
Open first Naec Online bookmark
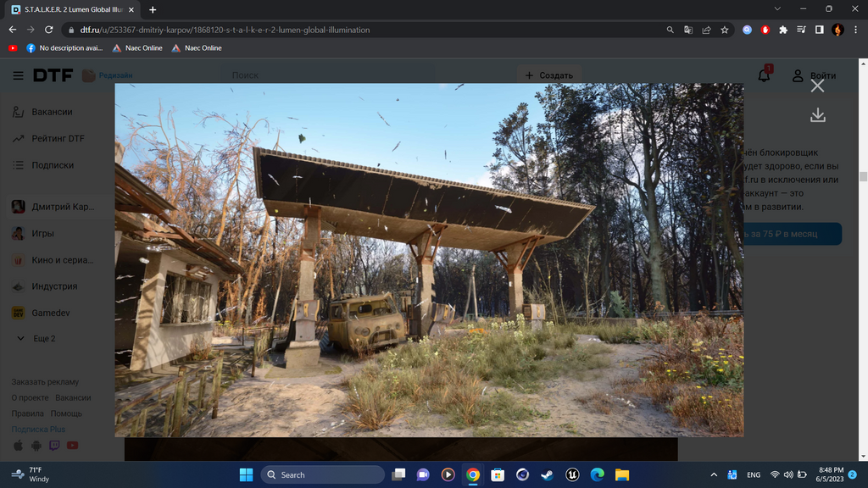point(137,48)
